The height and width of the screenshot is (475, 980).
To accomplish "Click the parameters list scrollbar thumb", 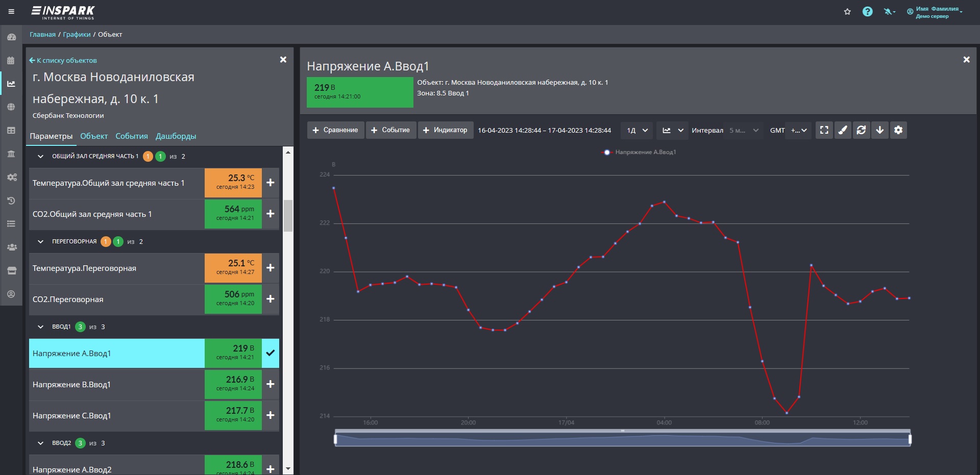I will [288, 215].
